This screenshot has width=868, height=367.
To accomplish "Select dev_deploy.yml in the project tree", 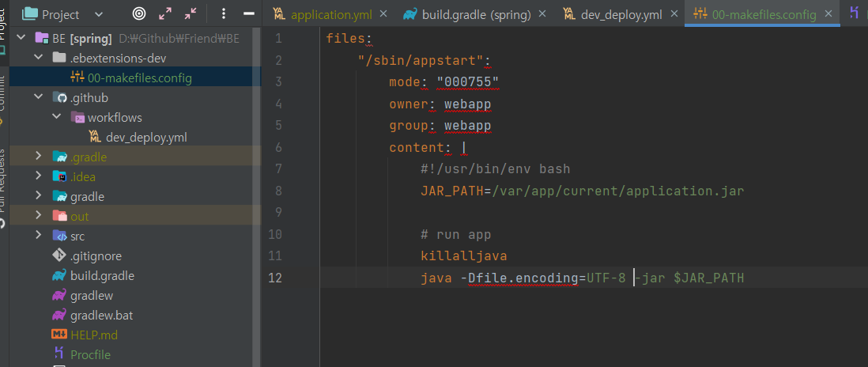I will pyautogui.click(x=146, y=138).
